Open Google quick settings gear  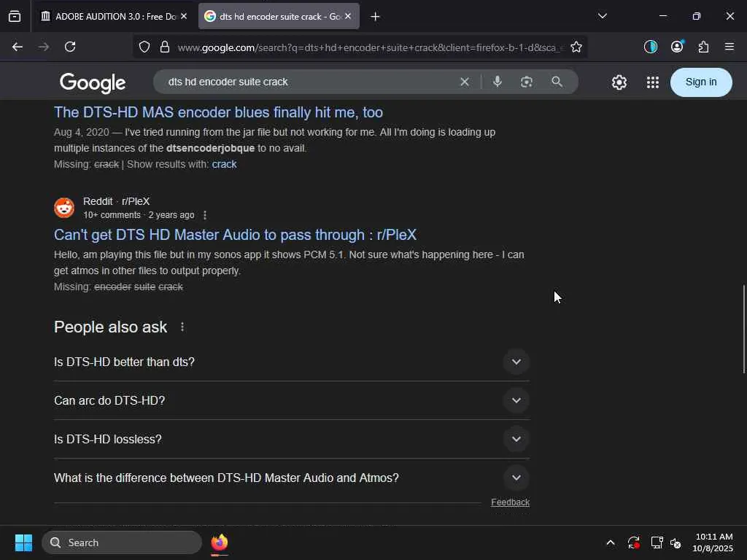pyautogui.click(x=619, y=82)
